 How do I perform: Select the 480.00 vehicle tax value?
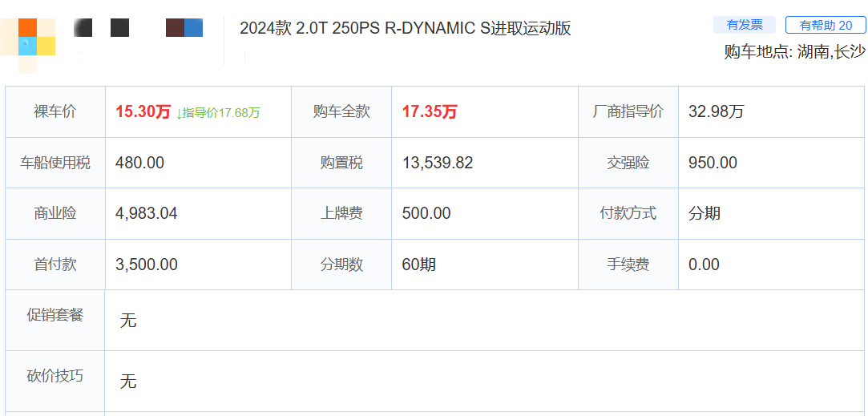tap(139, 163)
